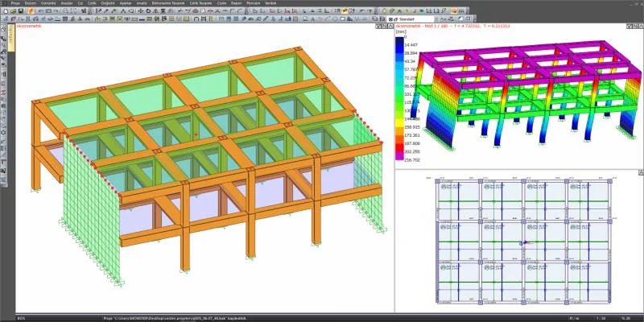Screen dimensions: 644x322
Task: Click the % 35 zoom value in status bar
Action: (x=626, y=318)
